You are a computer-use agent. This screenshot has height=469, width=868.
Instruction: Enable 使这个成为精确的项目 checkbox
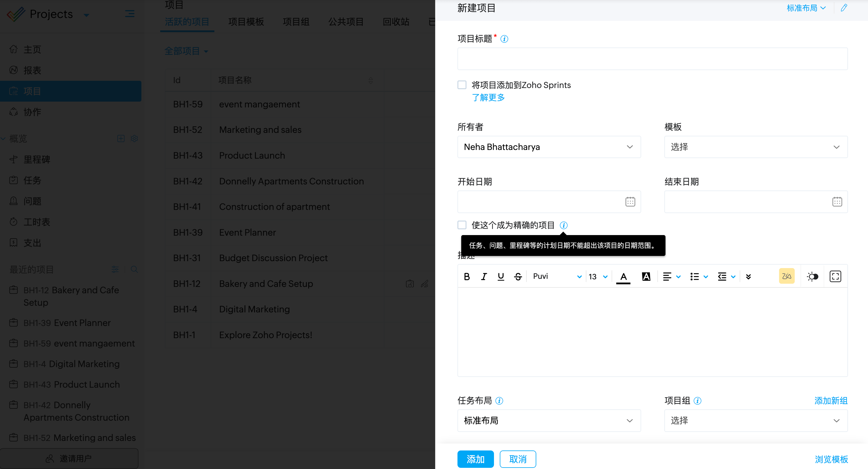(462, 225)
